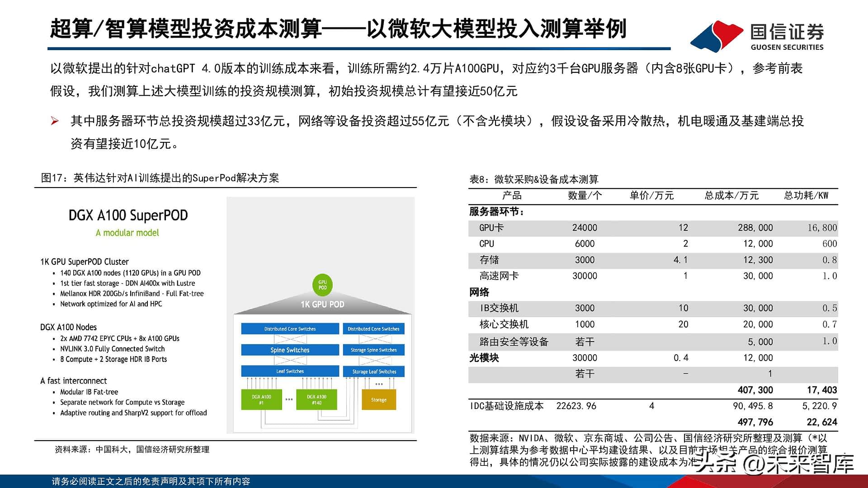Click the 24000 quantity cell
The image size is (868, 488).
[x=585, y=228]
